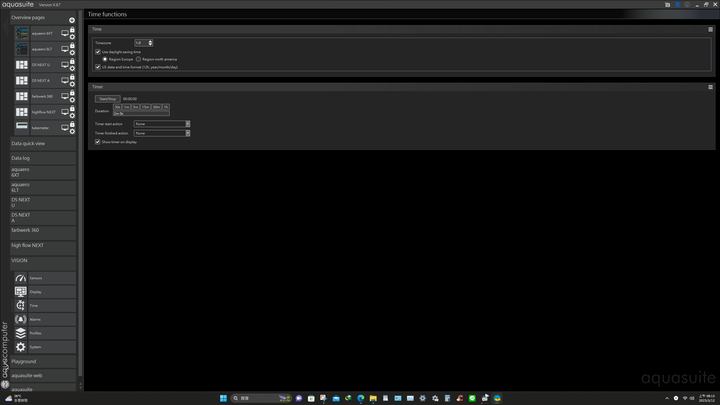Click the aquacomputer round logo icon

5,384
